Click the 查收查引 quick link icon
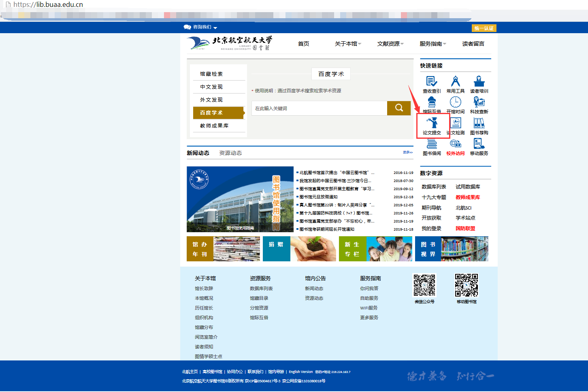 (x=432, y=82)
